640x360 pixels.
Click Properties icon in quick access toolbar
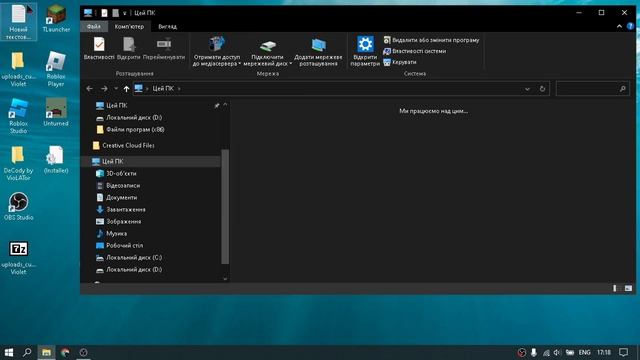click(104, 13)
